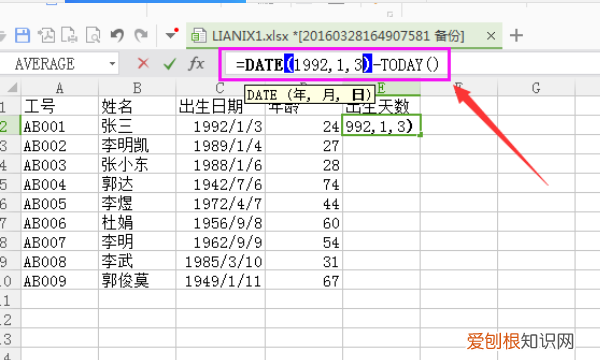This screenshot has height=360, width=600.
Task: Click the cell with name 郭达
Action: point(137,184)
